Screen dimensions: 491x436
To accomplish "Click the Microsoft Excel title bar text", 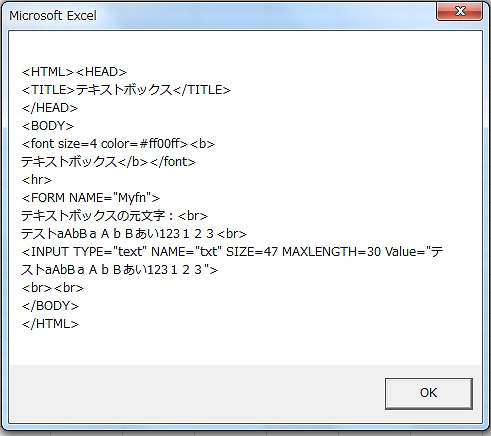I will pyautogui.click(x=53, y=15).
